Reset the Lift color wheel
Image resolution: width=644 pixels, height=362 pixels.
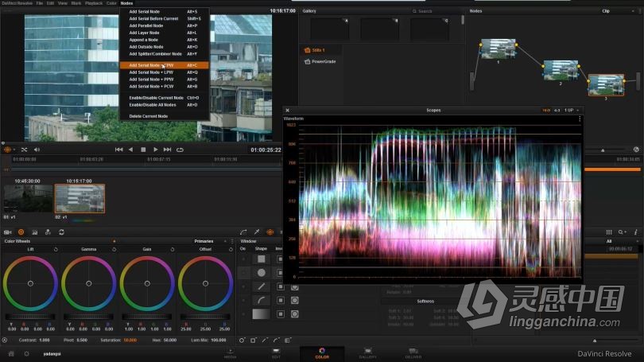[x=56, y=249]
